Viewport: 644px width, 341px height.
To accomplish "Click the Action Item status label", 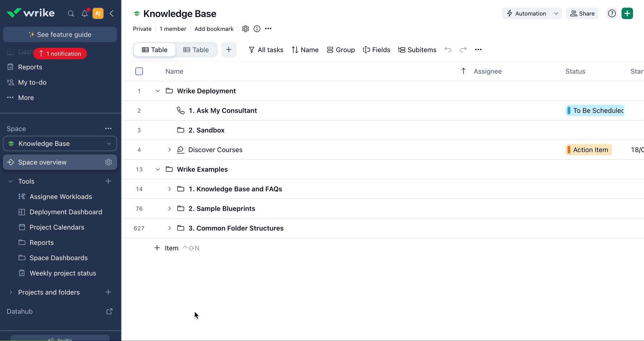I will (x=590, y=150).
